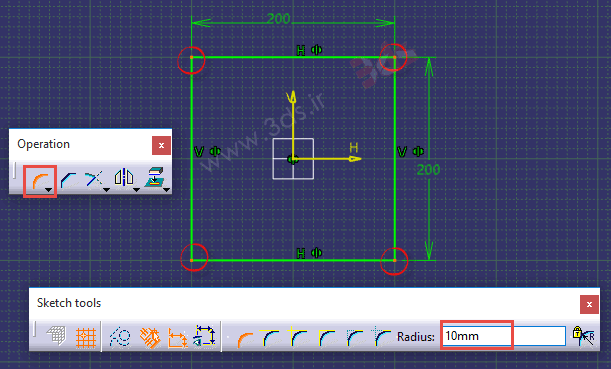Choose Trim First Element corner option
Screen dimensions: 611x369
[x=271, y=337]
